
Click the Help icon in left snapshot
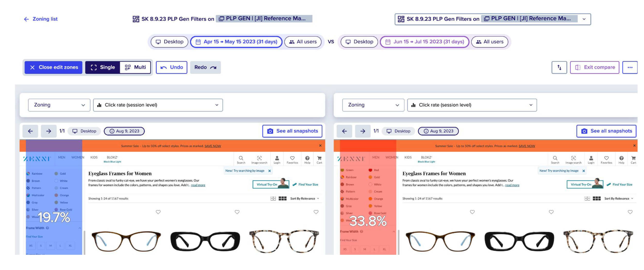point(307,160)
